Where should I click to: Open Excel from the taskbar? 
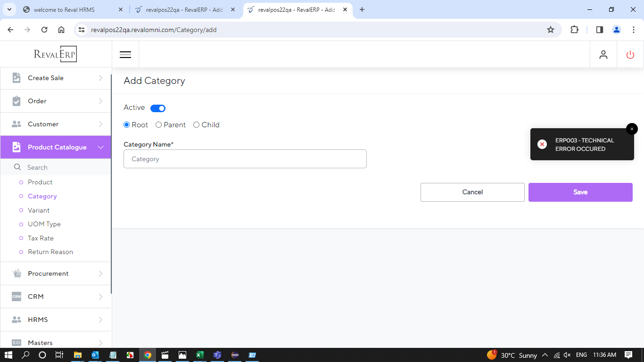200,355
